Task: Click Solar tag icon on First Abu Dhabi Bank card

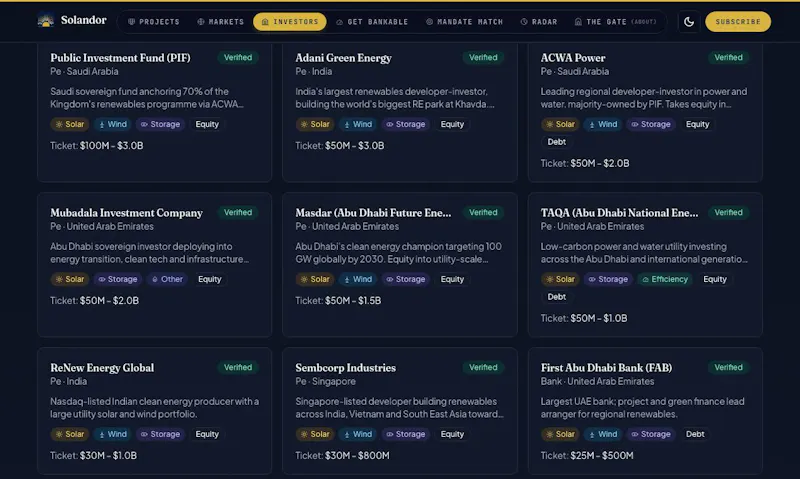Action: click(550, 435)
